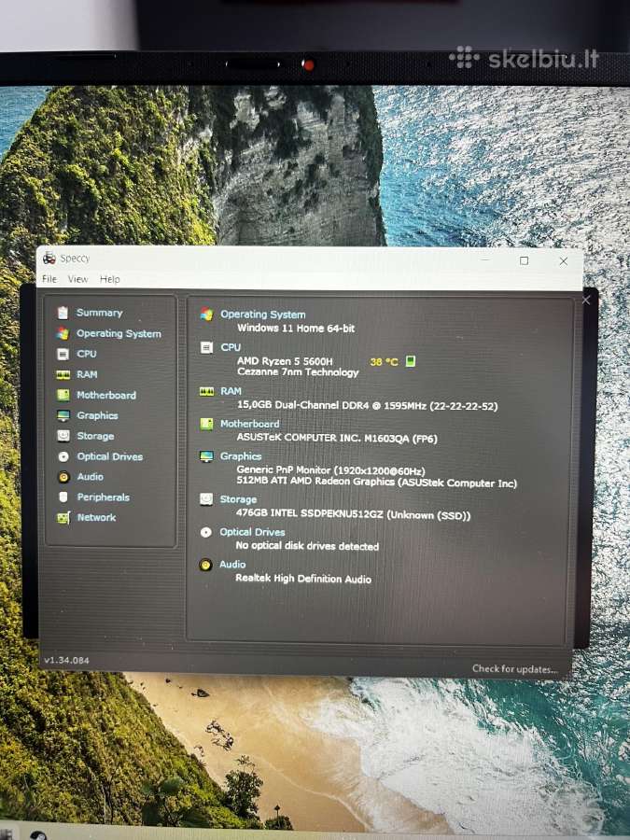Click the Motherboard icon in the summary pane
The width and height of the screenshot is (630, 840).
206,425
